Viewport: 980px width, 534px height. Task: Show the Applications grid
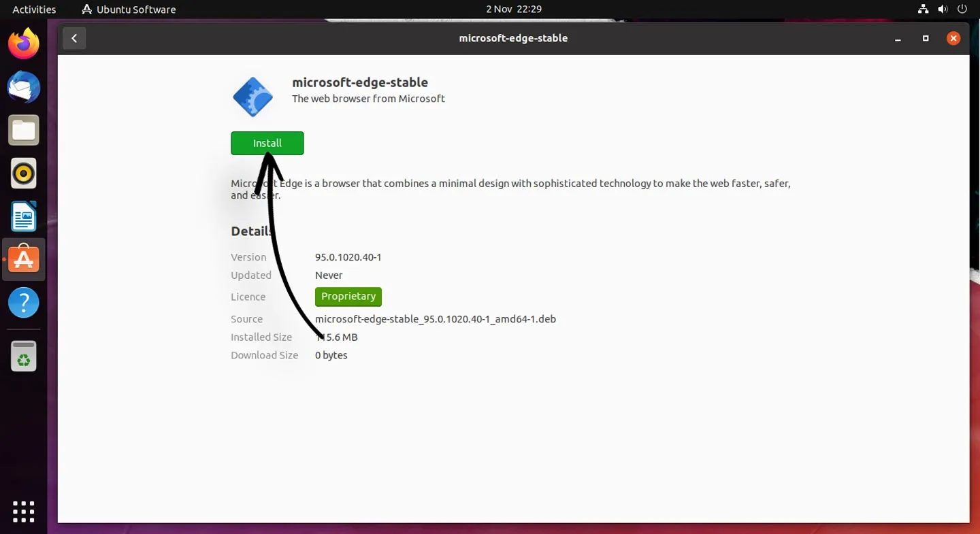[x=23, y=512]
